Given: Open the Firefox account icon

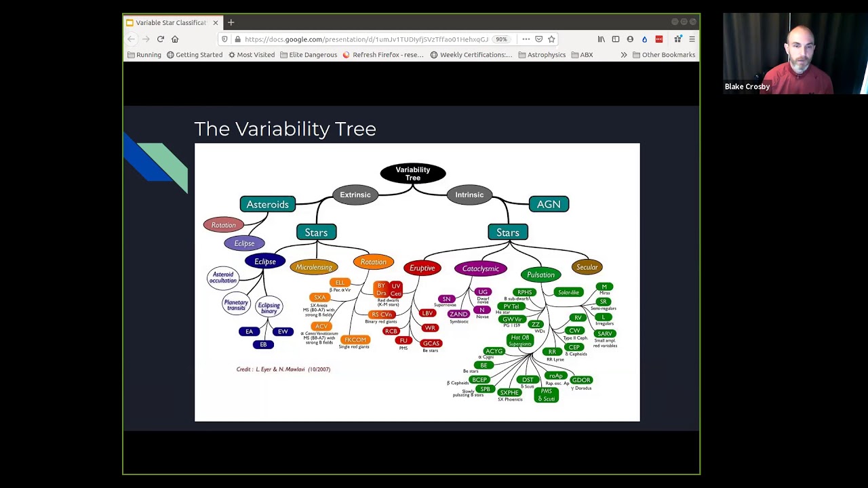Looking at the screenshot, I should click(630, 39).
